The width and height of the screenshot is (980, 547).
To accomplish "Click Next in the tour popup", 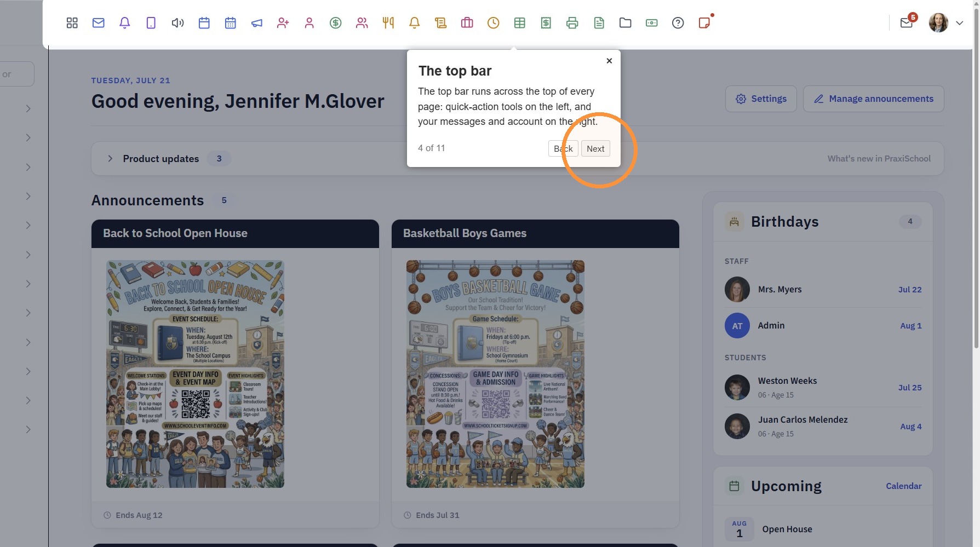I will click(x=595, y=148).
